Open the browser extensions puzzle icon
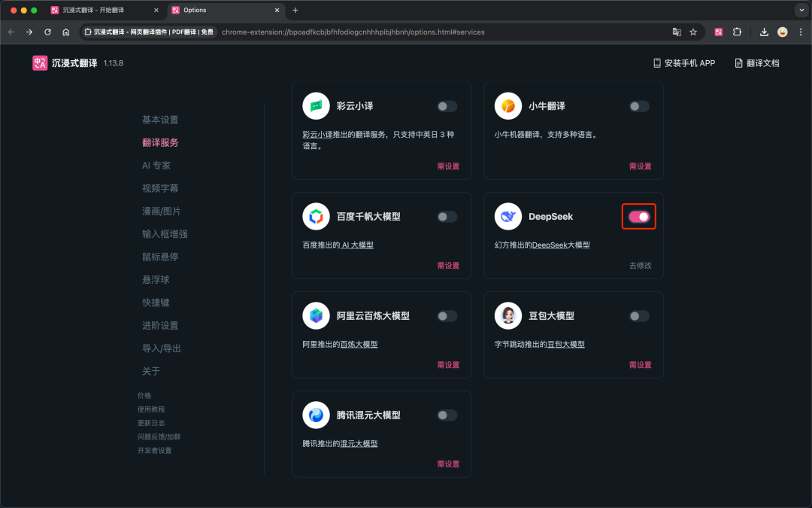The image size is (812, 508). pos(737,32)
